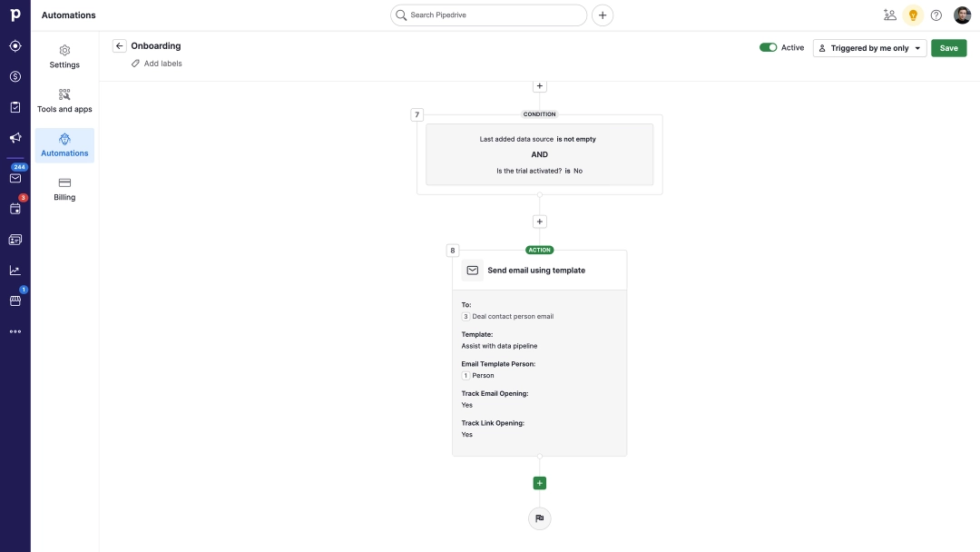Open Insights chart icon in sidebar

[x=15, y=270]
